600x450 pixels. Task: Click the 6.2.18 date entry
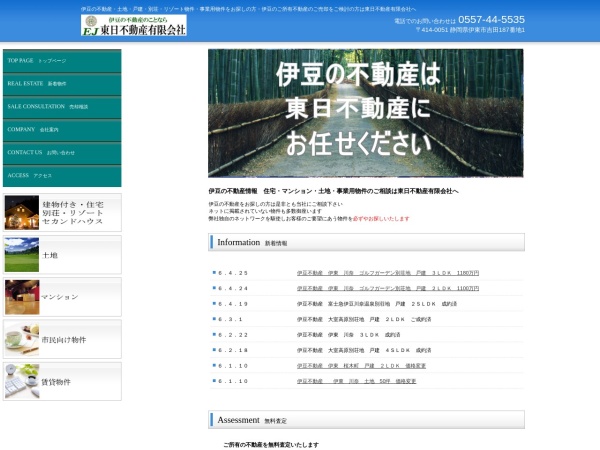click(x=233, y=350)
